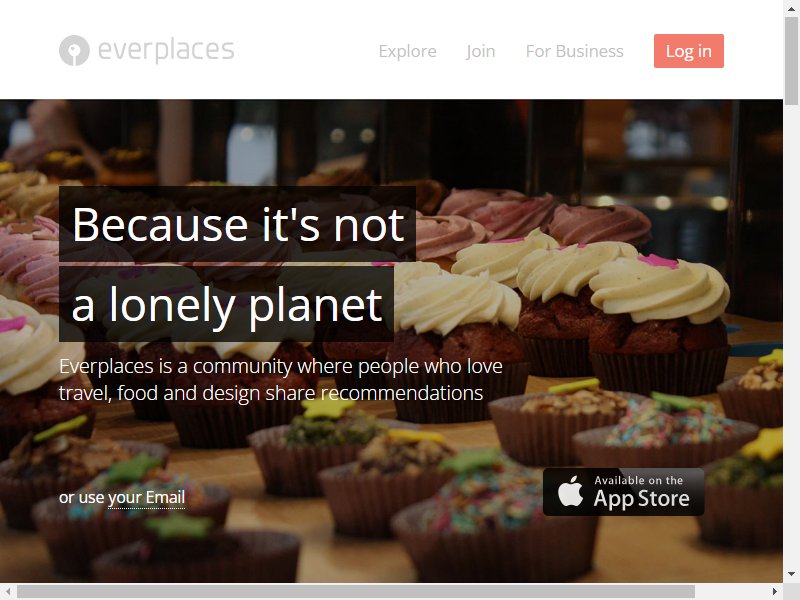Click the horizontal scrollbar thumb
This screenshot has height=600, width=800.
click(x=356, y=591)
